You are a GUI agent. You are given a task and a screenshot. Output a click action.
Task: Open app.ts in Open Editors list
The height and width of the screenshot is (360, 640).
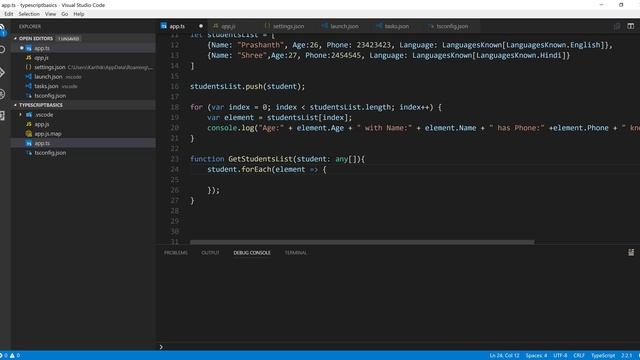[83, 48]
